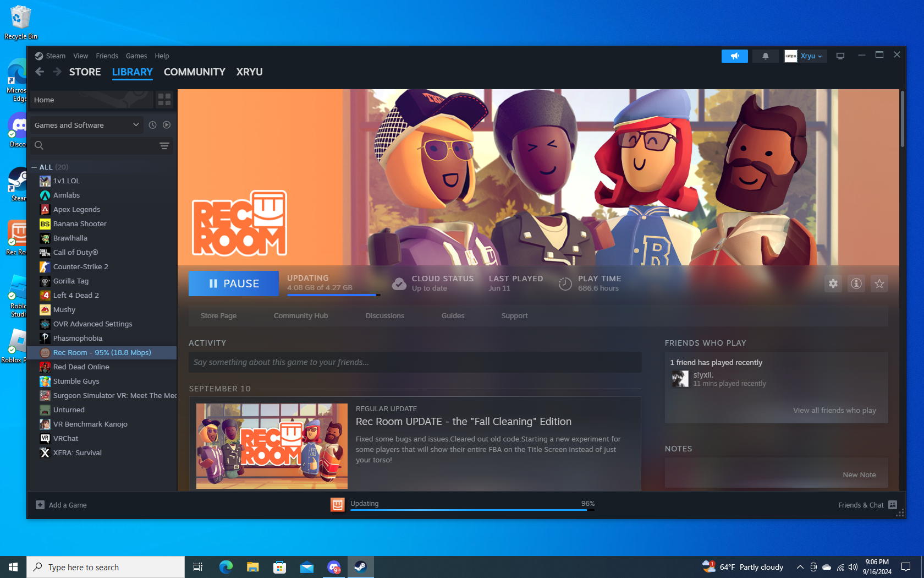The height and width of the screenshot is (578, 924).
Task: Open the Help menu
Action: click(162, 56)
